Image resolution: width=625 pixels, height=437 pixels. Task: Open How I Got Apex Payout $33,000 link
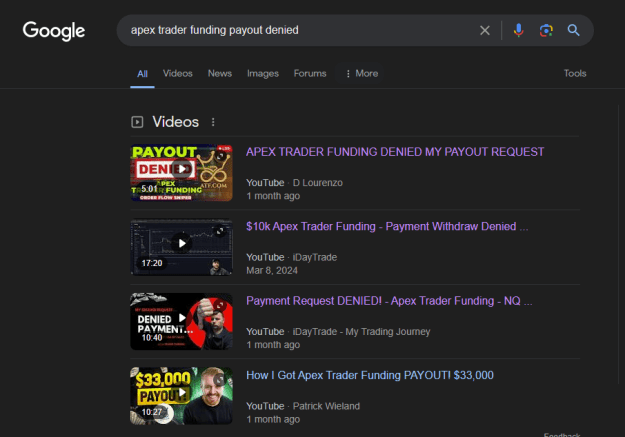click(x=370, y=375)
